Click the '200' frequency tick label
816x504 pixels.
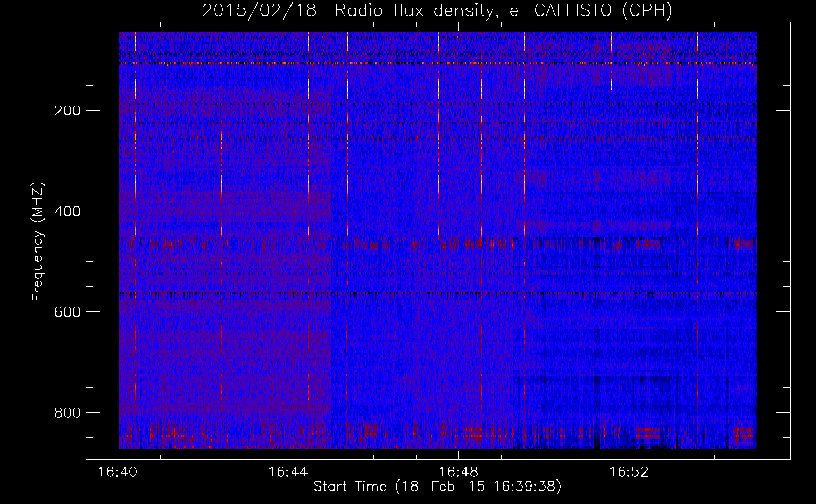(68, 111)
